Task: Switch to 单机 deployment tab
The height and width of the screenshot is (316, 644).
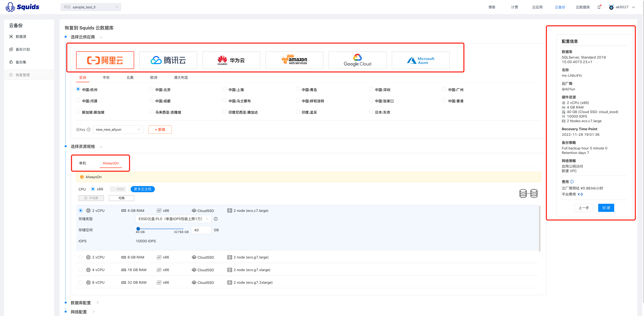Action: coord(82,163)
